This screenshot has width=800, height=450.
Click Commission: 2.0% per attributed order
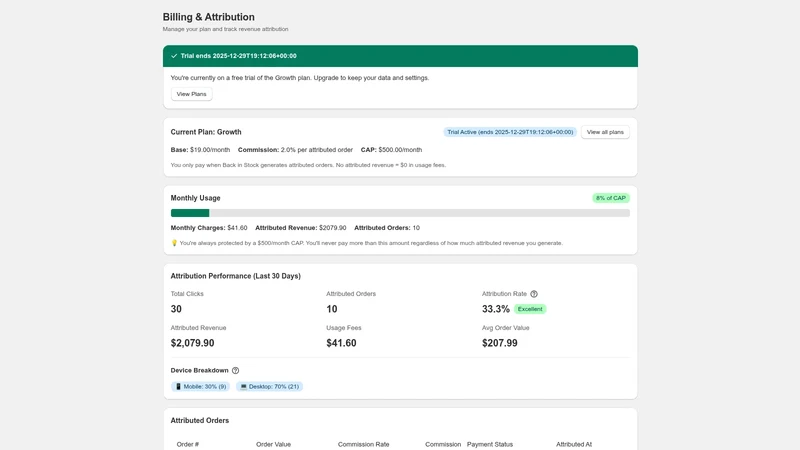tap(295, 150)
